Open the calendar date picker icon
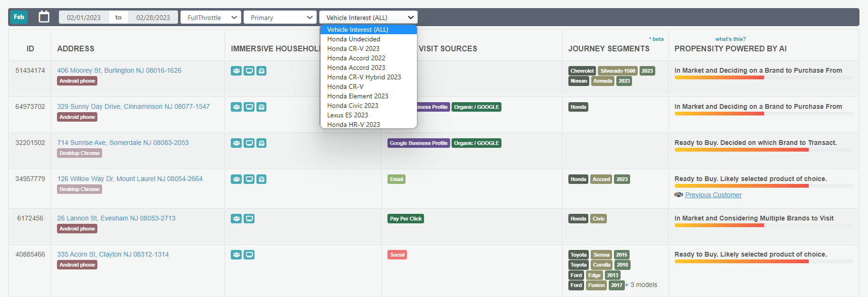Screen dimensions: 868x297 point(44,17)
